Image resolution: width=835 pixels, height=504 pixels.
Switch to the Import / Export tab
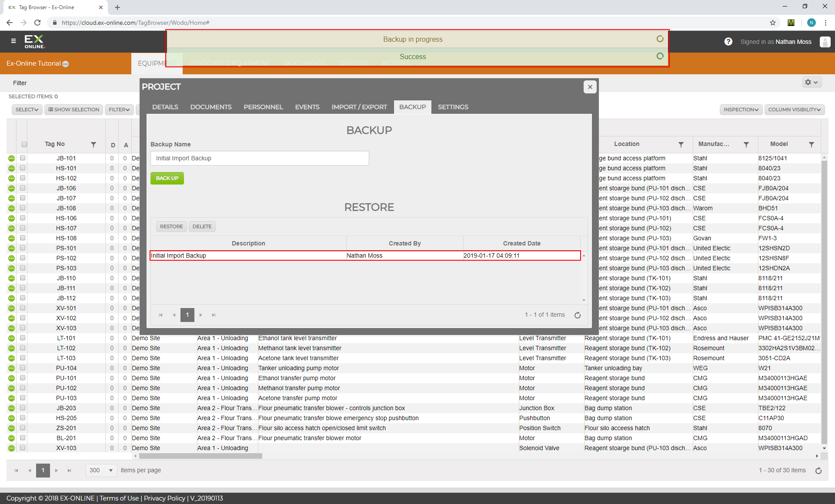[359, 107]
